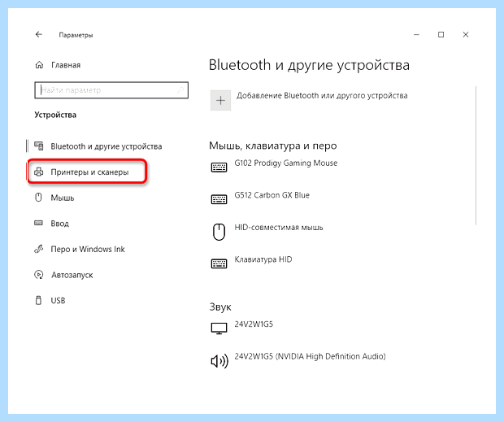This screenshot has height=422, width=504.
Task: Click the Ввод keyboard icon in sidebar
Action: pyautogui.click(x=38, y=223)
